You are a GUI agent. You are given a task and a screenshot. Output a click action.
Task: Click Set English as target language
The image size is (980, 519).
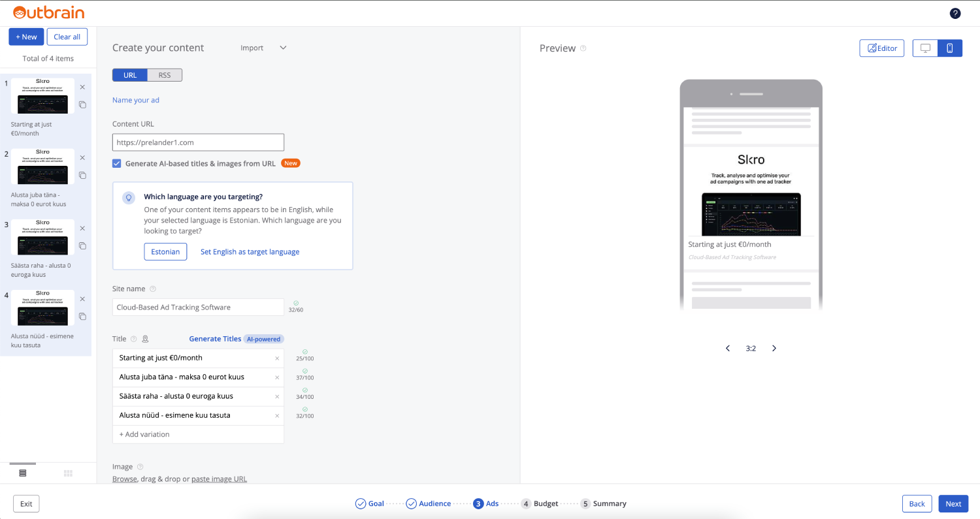(250, 251)
